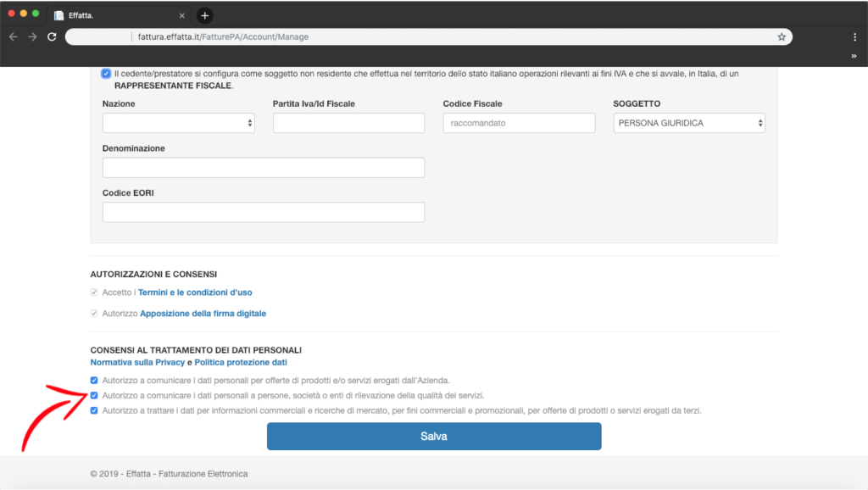Viewport: 868px width, 490px height.
Task: Open the Normativa sulla Privacy link
Action: pyautogui.click(x=136, y=362)
